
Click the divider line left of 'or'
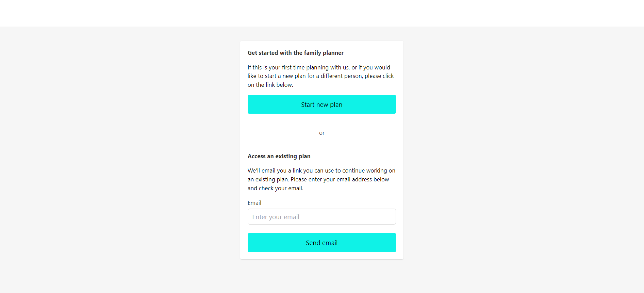pos(280,133)
